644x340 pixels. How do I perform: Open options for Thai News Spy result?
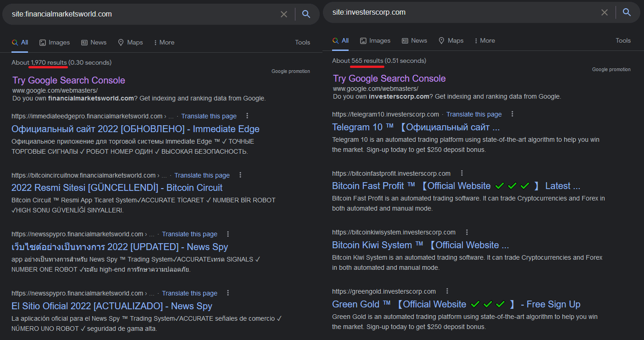click(228, 234)
